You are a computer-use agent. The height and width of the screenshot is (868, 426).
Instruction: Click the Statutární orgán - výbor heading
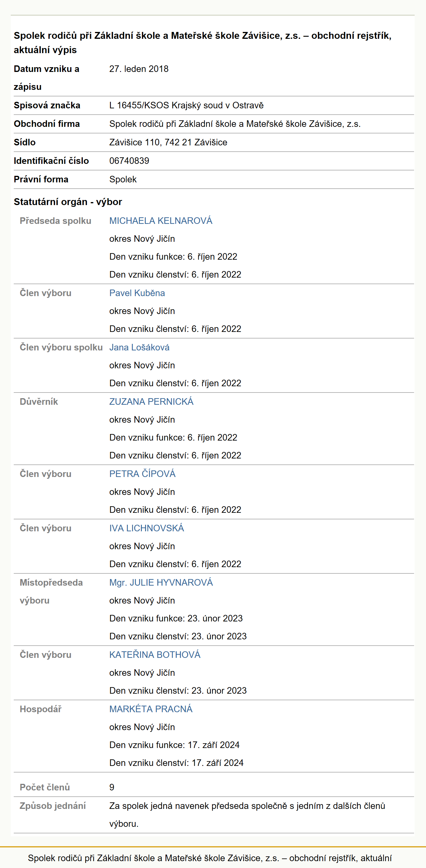tap(68, 202)
